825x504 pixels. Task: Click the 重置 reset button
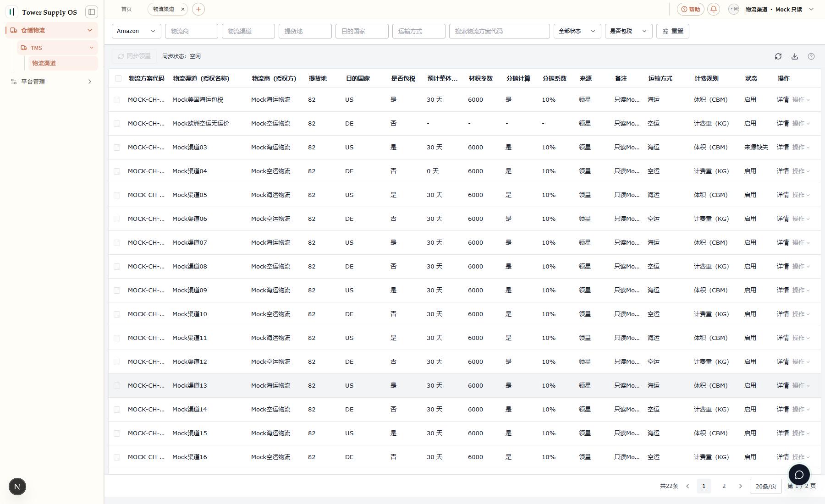[x=672, y=31]
